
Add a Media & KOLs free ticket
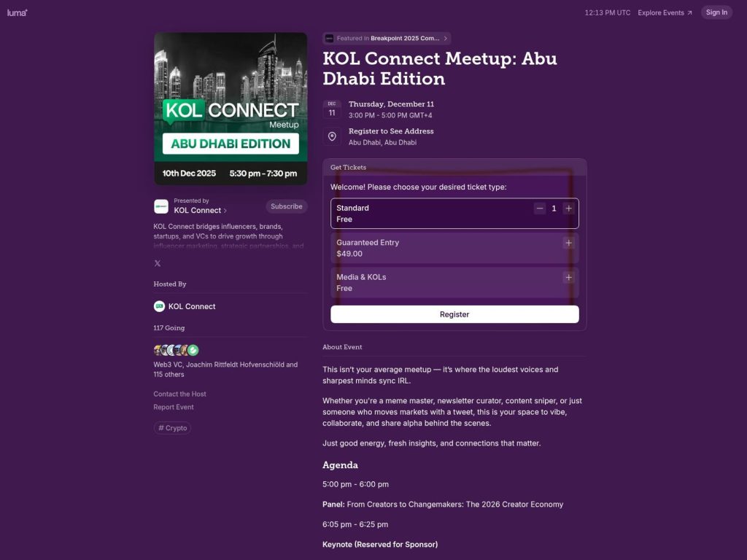(568, 277)
